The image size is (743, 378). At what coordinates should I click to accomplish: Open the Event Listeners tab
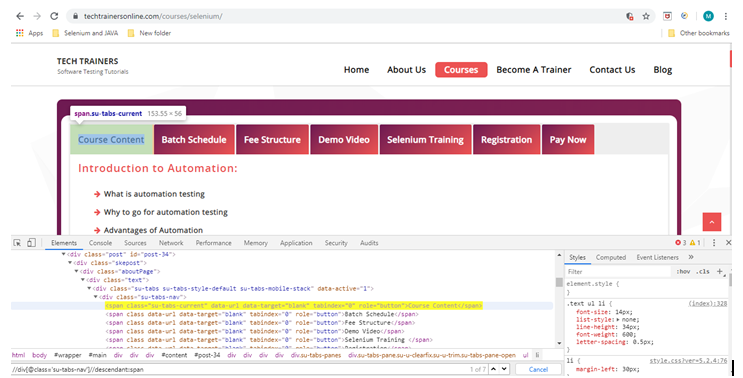click(x=657, y=257)
